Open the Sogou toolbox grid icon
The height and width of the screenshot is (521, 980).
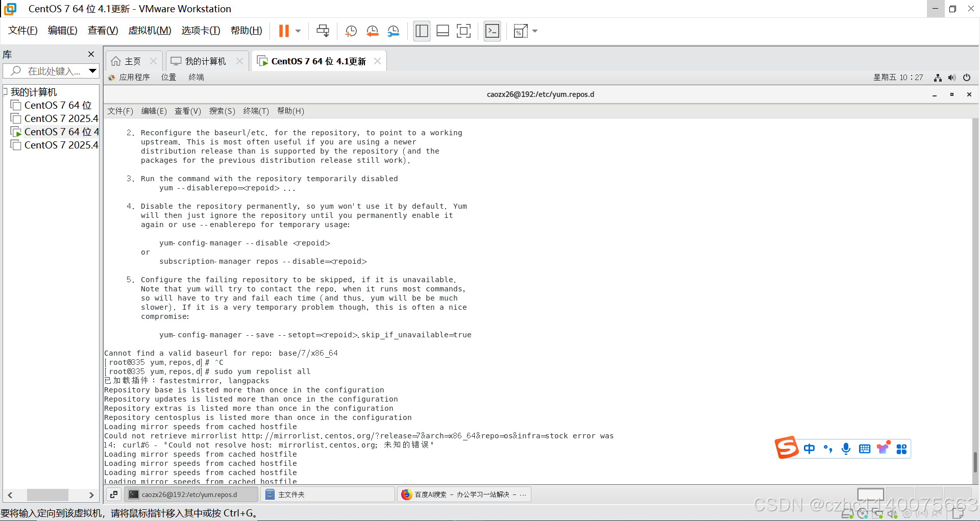pyautogui.click(x=901, y=449)
